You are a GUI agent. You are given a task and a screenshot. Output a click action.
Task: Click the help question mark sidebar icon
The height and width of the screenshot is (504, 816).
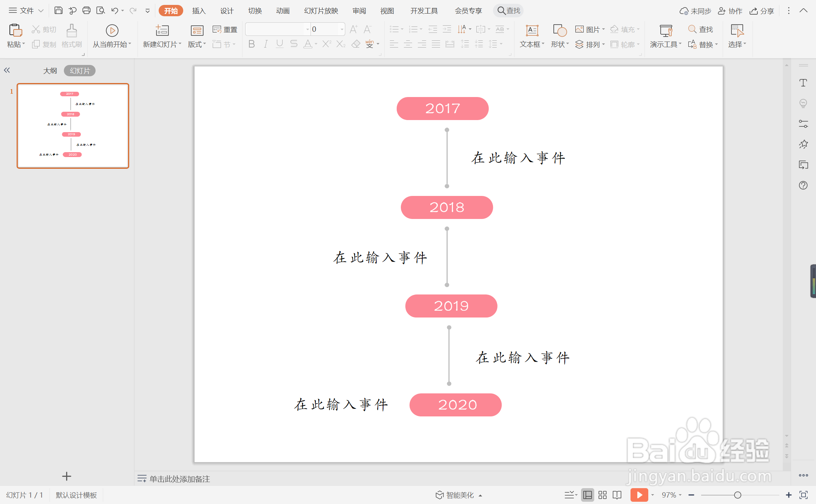pyautogui.click(x=803, y=185)
